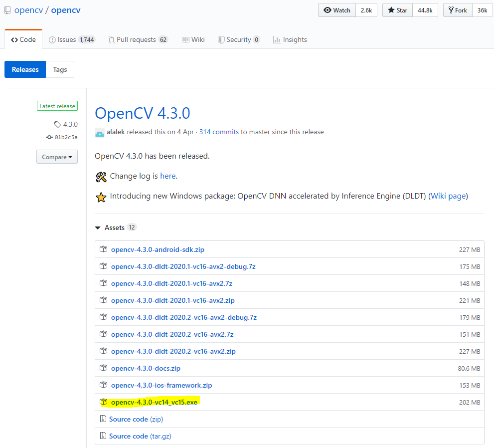
Task: Open the 4.3.0 tag link
Action: click(70, 124)
